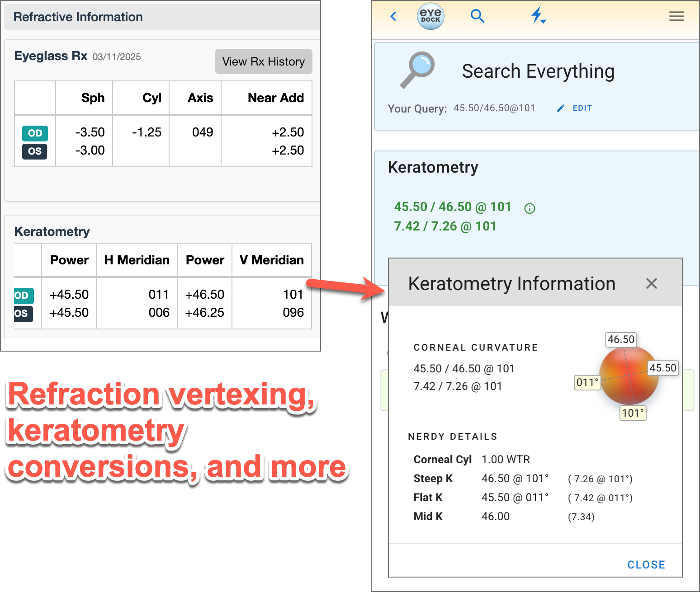Click the search magnifier icon in the toolbar
This screenshot has width=700, height=592.
477,17
